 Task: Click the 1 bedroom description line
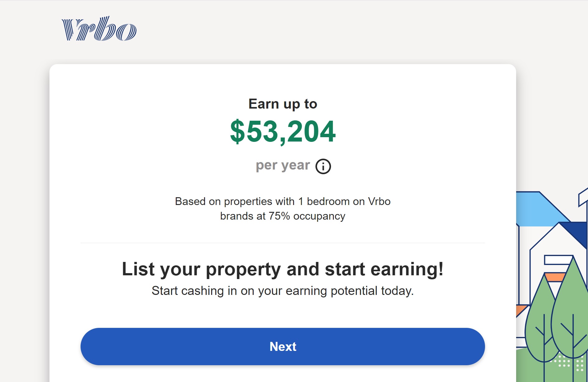point(282,201)
